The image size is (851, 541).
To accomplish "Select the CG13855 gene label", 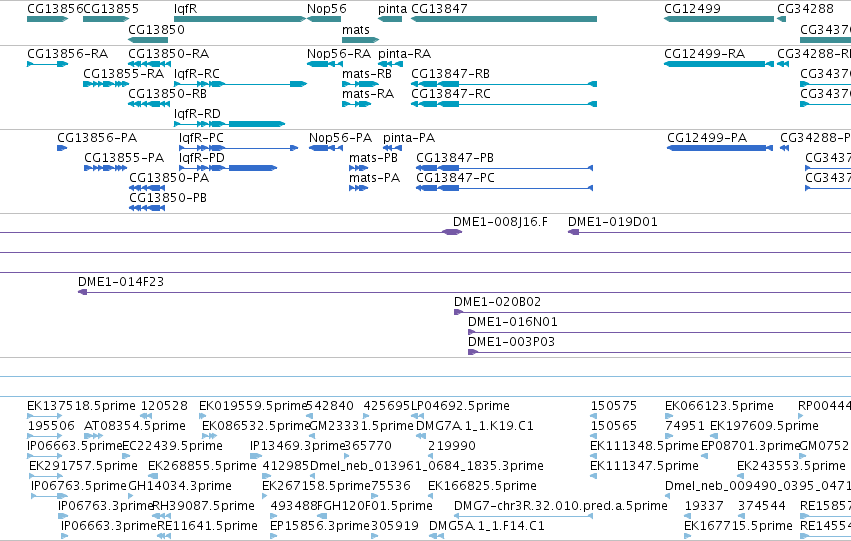I will pyautogui.click(x=111, y=9).
